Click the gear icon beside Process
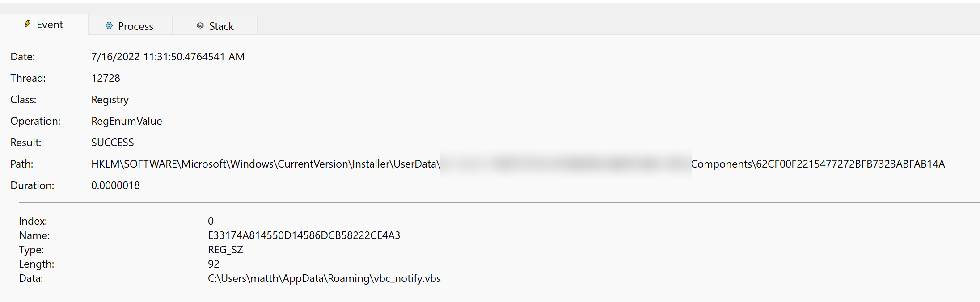This screenshot has height=302, width=980. 109,26
